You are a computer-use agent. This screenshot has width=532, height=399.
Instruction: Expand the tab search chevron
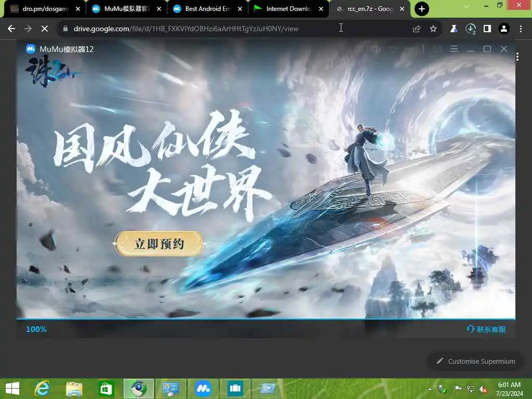pyautogui.click(x=467, y=6)
